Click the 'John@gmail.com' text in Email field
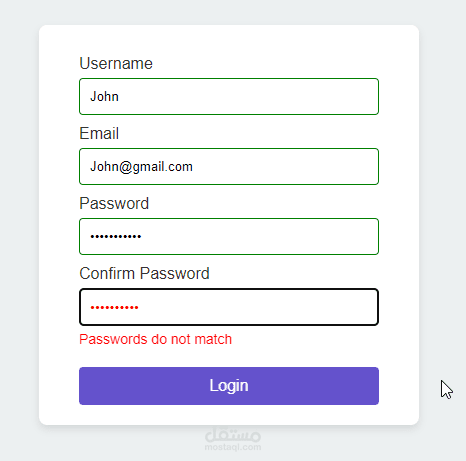Image resolution: width=466 pixels, height=461 pixels. click(141, 167)
